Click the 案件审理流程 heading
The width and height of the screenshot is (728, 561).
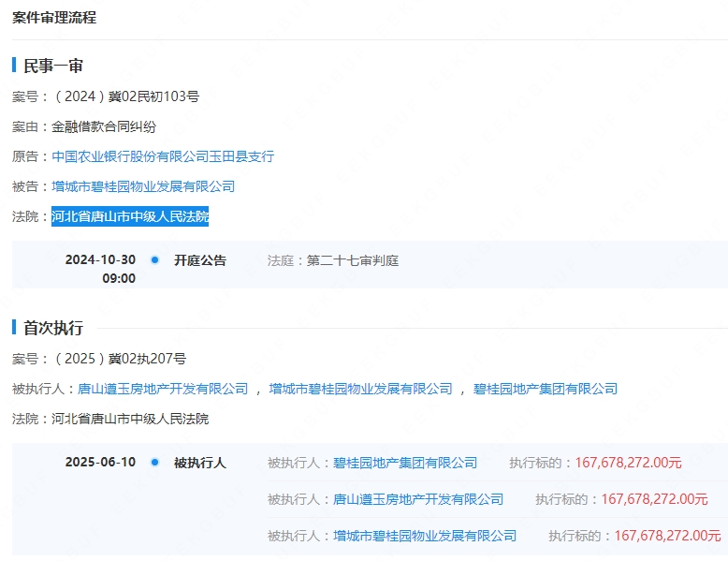point(54,18)
